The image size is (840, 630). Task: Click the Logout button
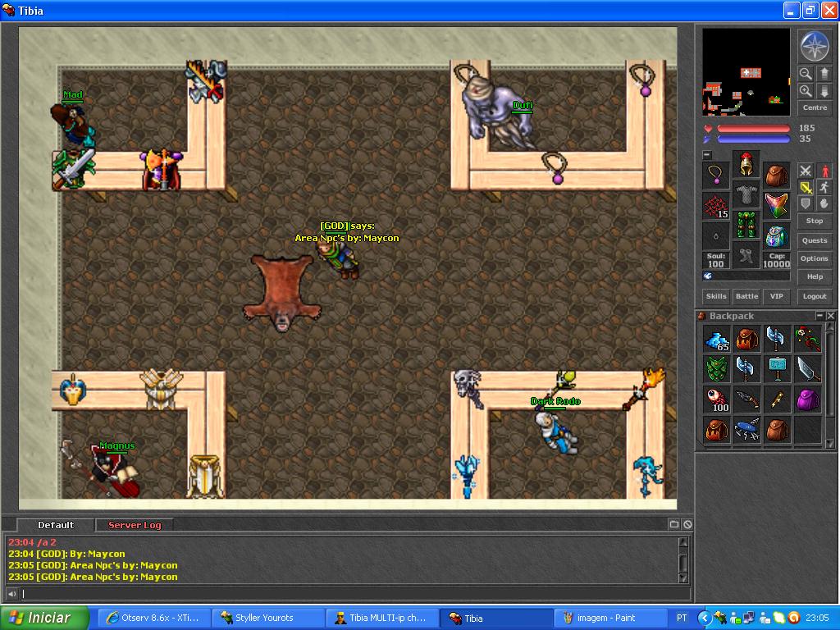(815, 296)
